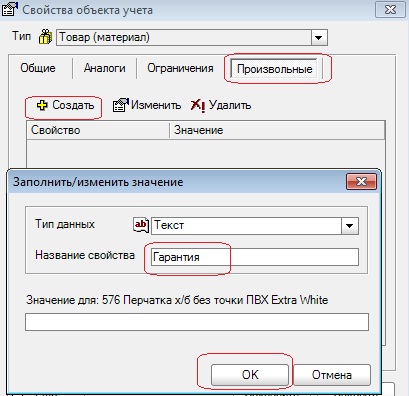Click the Заполнить/изменить значение title text
409x396 pixels.
[x=98, y=182]
